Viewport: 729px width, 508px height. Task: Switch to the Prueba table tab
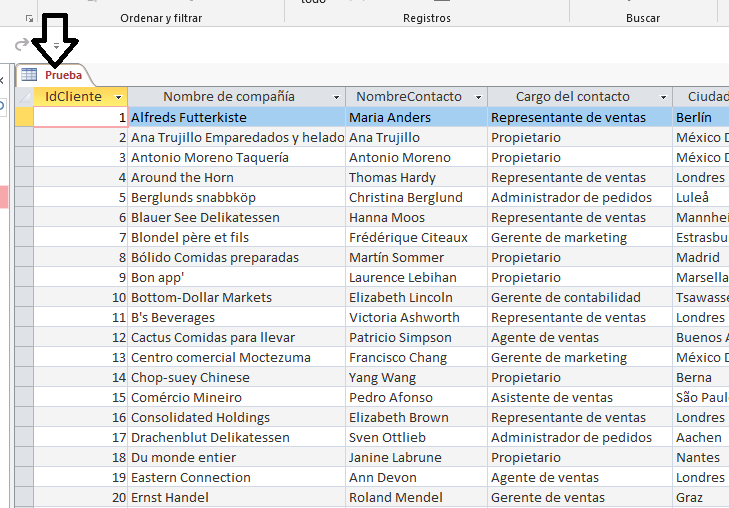pos(62,75)
